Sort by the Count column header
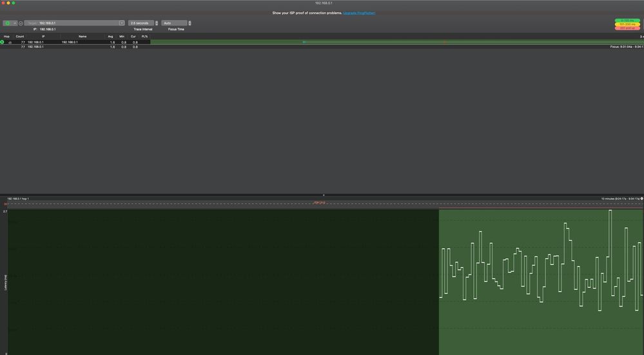This screenshot has height=355, width=644. [x=20, y=36]
